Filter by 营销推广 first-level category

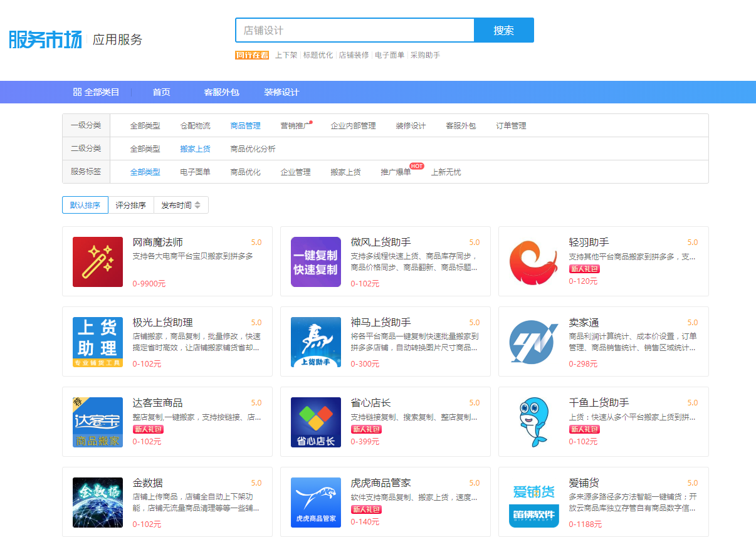(295, 126)
